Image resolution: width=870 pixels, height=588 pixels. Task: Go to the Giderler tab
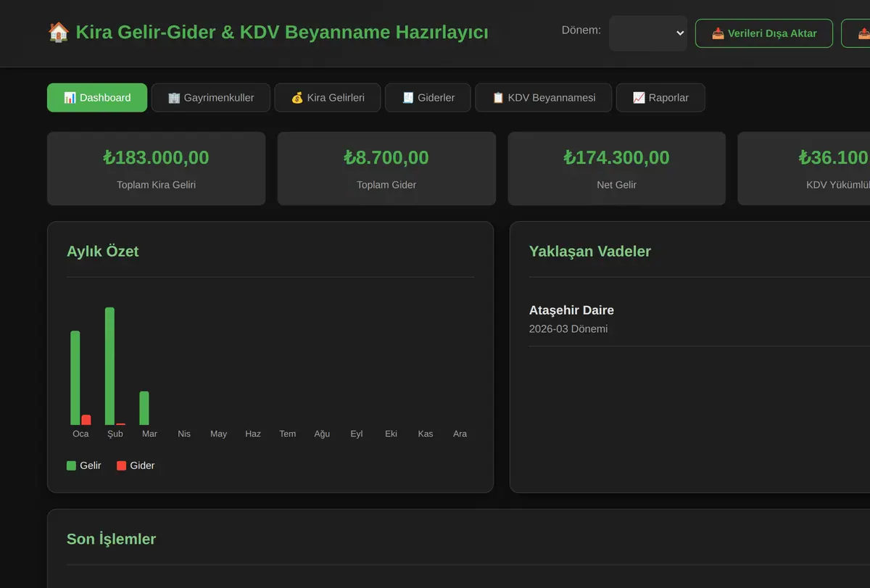[428, 98]
